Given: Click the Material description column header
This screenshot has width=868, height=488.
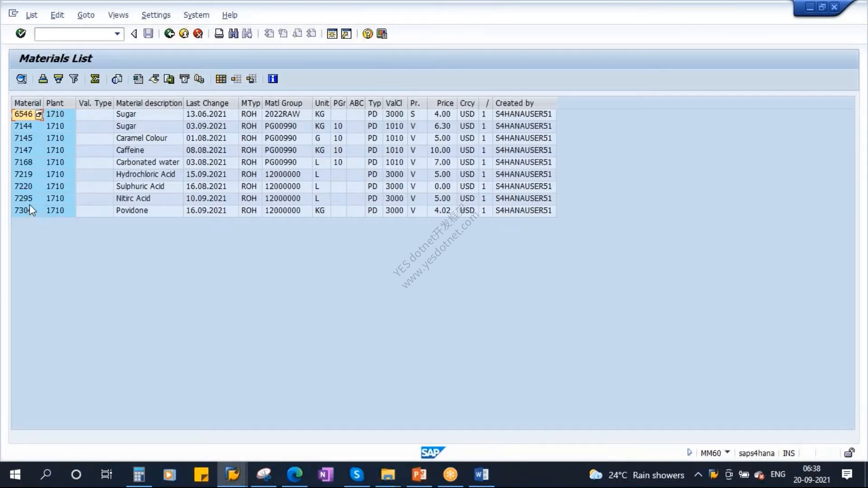Looking at the screenshot, I should 149,103.
